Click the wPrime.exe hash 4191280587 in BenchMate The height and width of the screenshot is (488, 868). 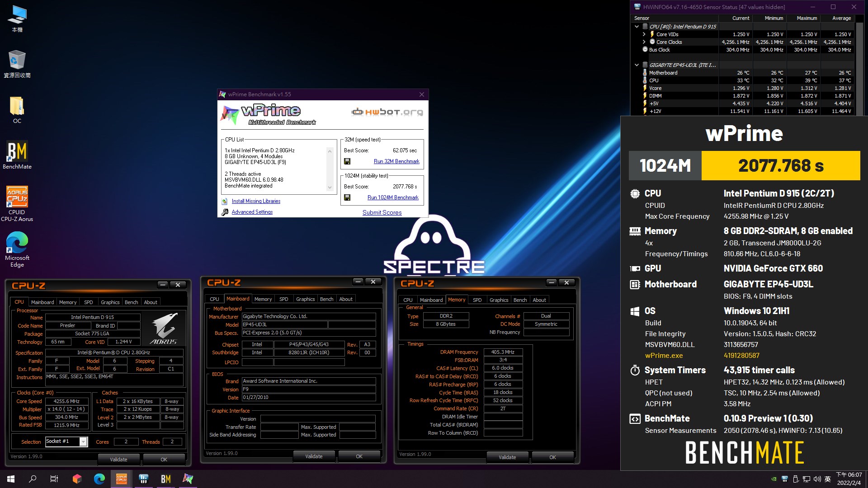(741, 356)
